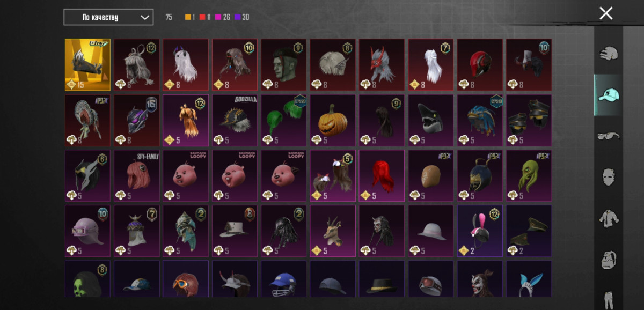The height and width of the screenshot is (310, 644).
Task: Filter by purple quality count 30
Action: [241, 17]
